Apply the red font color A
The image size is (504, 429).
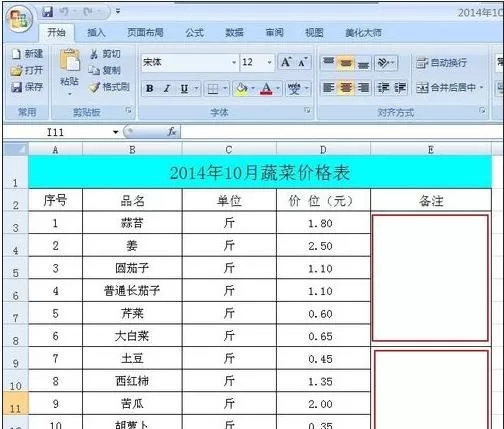point(266,89)
